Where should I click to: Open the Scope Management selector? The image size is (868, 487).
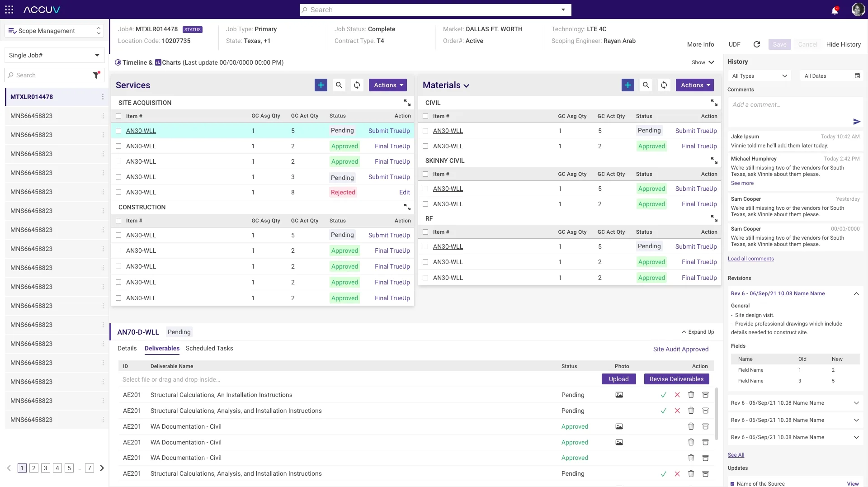(x=54, y=31)
